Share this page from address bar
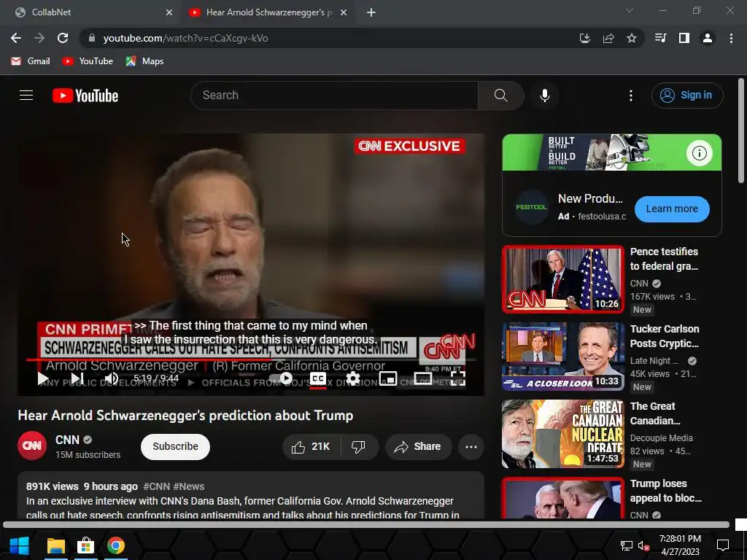Image resolution: width=747 pixels, height=560 pixels. pyautogui.click(x=608, y=38)
